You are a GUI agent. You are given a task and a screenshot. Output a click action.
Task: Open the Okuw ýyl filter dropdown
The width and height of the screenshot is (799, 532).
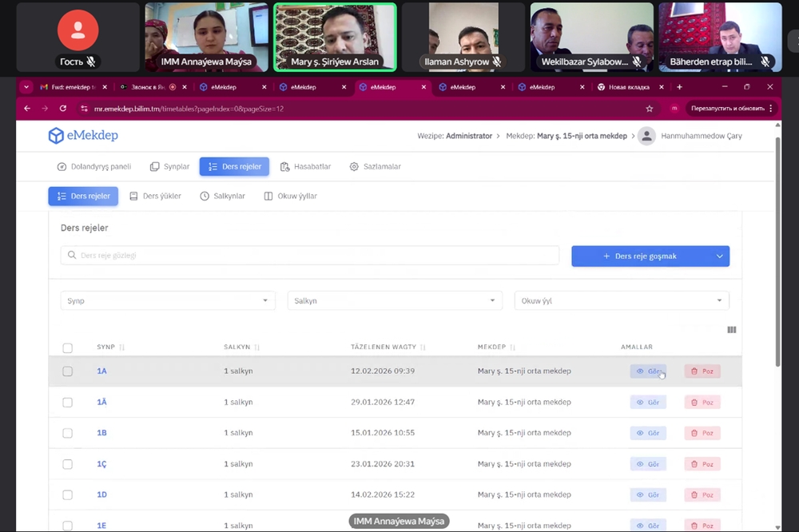click(x=622, y=301)
